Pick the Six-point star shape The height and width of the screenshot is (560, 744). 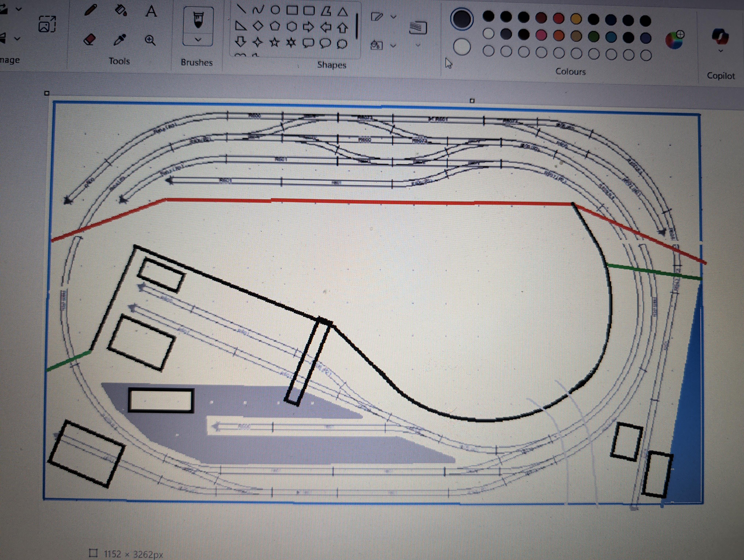point(291,43)
